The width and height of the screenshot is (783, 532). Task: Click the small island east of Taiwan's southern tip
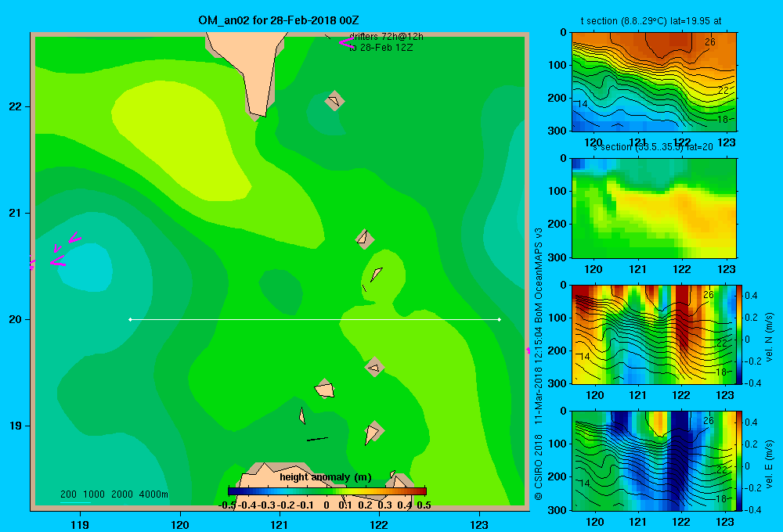pos(334,101)
